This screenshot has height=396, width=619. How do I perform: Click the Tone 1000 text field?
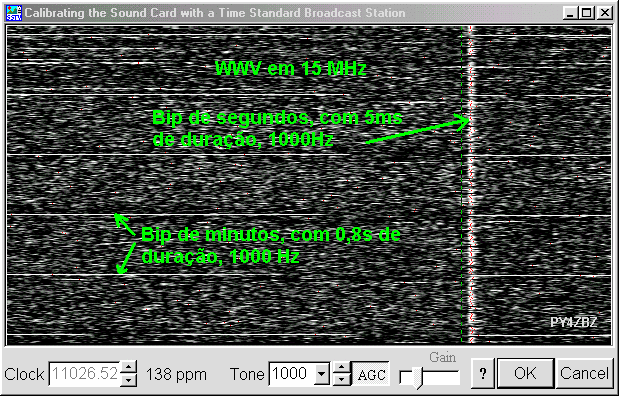(292, 373)
